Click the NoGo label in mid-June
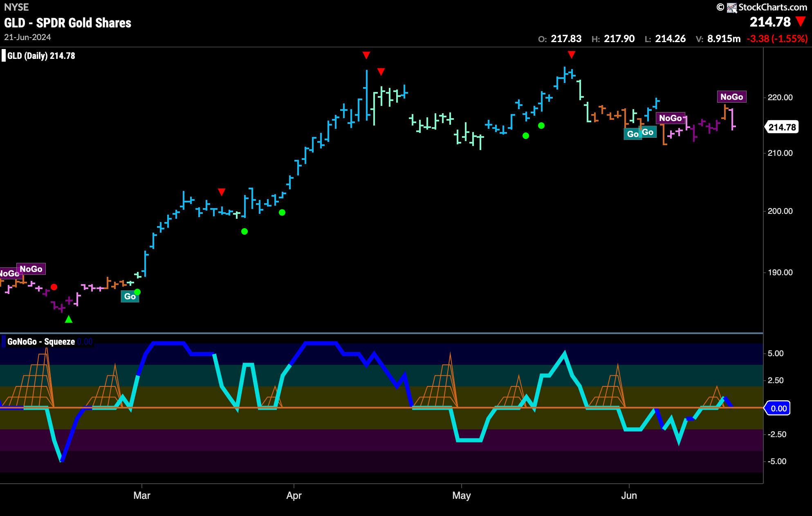Screen dimensions: 812x516 pos(670,118)
